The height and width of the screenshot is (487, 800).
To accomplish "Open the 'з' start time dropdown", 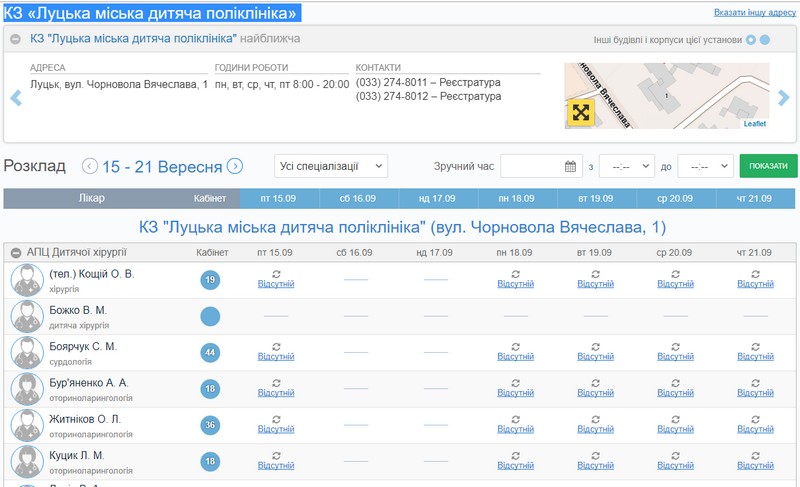I will 626,166.
